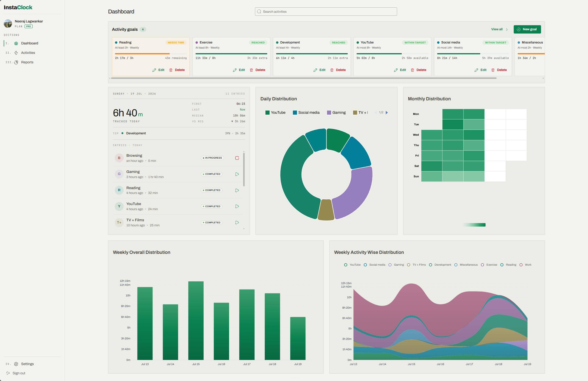Go to next Daily Distribution legend page
Viewport: 588px width, 381px height.
pyautogui.click(x=387, y=113)
